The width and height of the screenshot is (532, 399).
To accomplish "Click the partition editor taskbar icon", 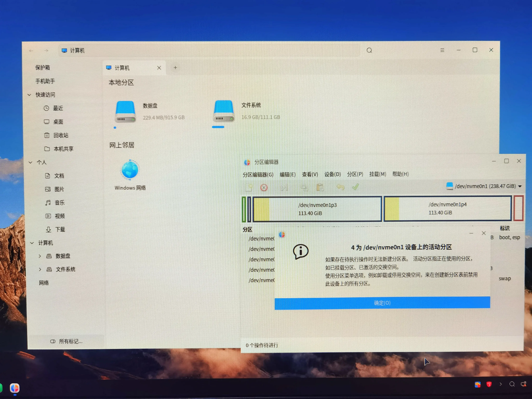I will [x=15, y=388].
